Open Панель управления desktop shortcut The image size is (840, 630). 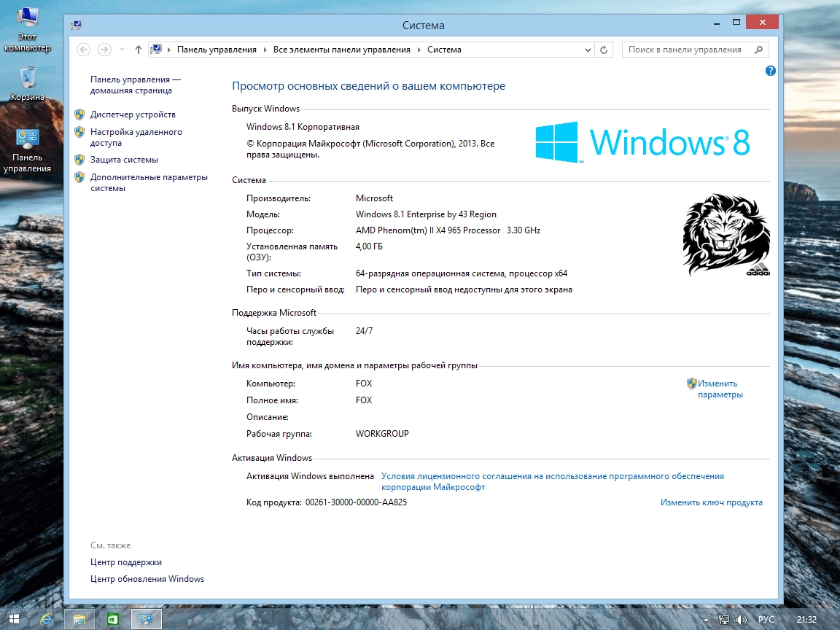(27, 150)
